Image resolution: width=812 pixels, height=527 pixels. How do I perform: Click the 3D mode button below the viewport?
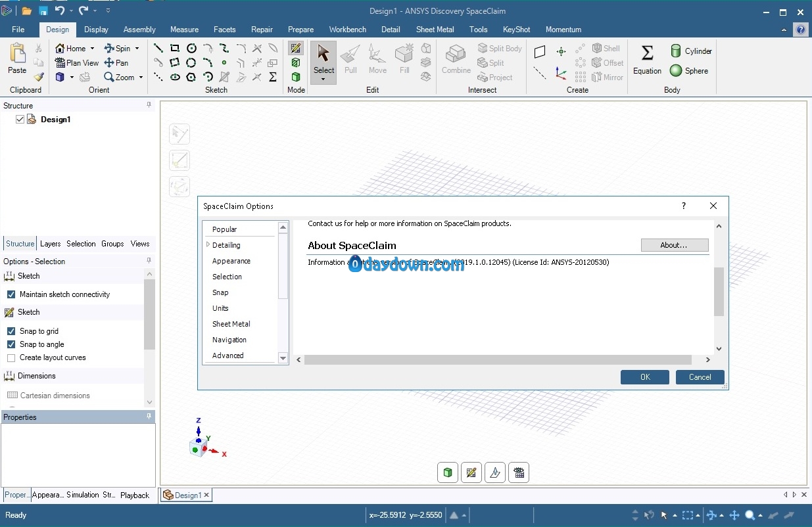[x=448, y=472]
